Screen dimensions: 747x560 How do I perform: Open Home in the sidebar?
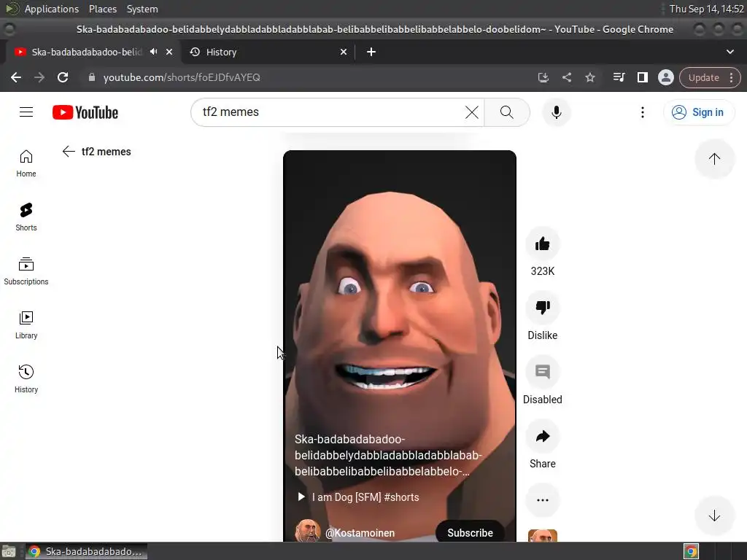26,163
